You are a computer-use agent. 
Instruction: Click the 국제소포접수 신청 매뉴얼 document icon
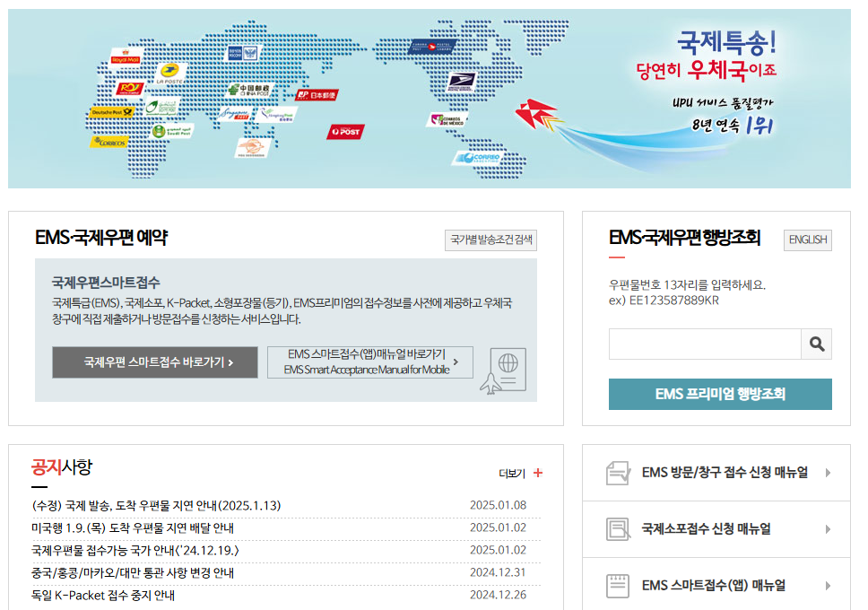coord(618,529)
